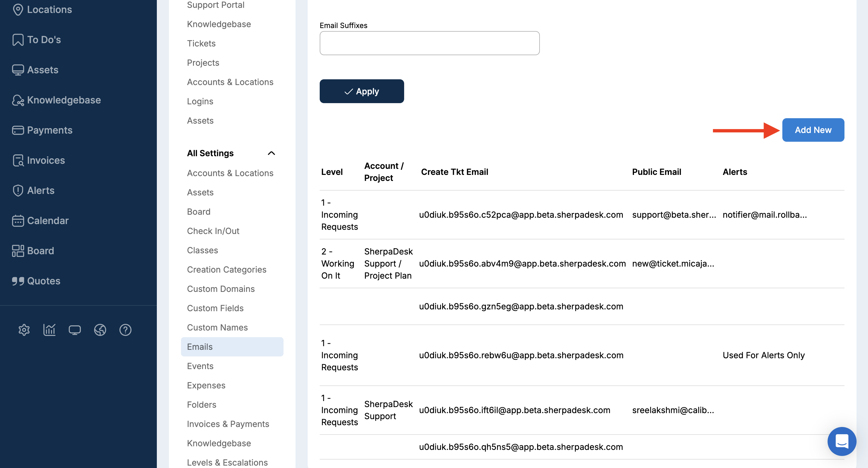Open the reports chart icon
The width and height of the screenshot is (868, 468).
pos(49,330)
